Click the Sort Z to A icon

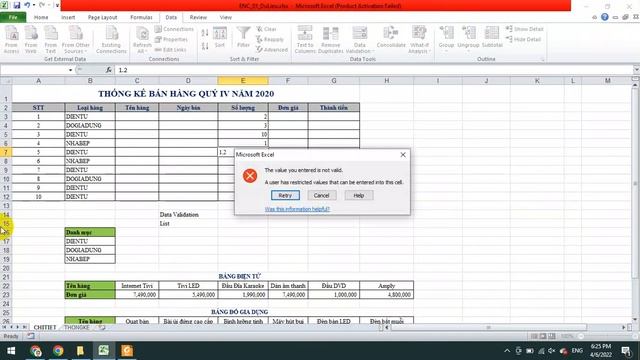pos(205,46)
